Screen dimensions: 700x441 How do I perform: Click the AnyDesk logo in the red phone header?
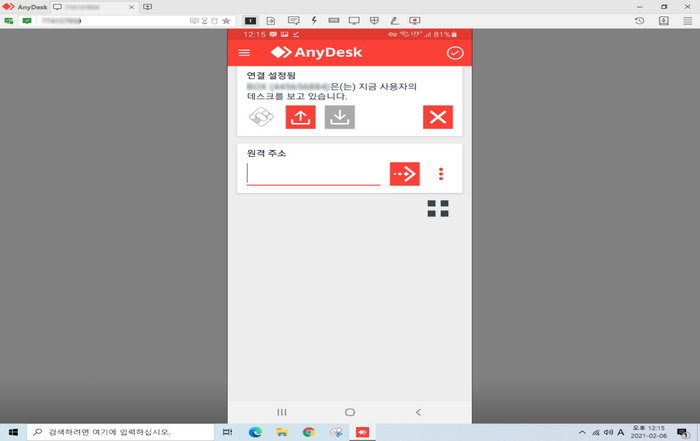pyautogui.click(x=316, y=52)
